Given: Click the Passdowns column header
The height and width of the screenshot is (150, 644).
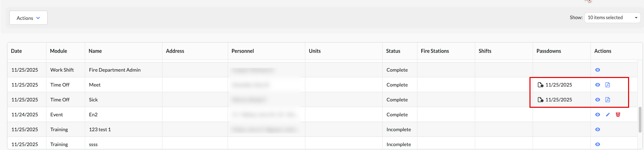Looking at the screenshot, I should tap(549, 51).
